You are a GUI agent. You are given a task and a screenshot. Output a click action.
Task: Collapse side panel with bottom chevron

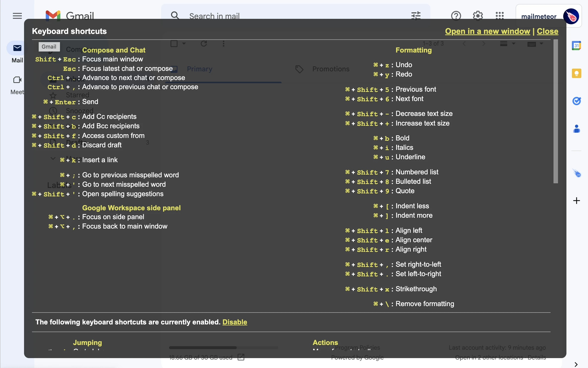coord(576,364)
